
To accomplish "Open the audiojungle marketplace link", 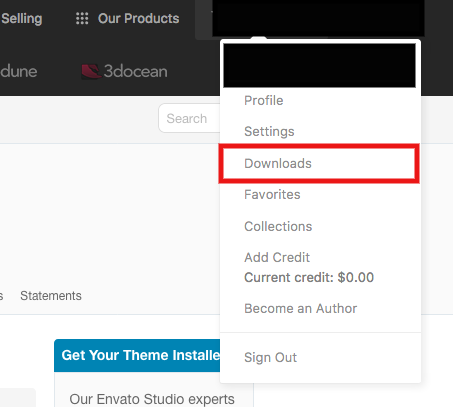I will point(18,71).
